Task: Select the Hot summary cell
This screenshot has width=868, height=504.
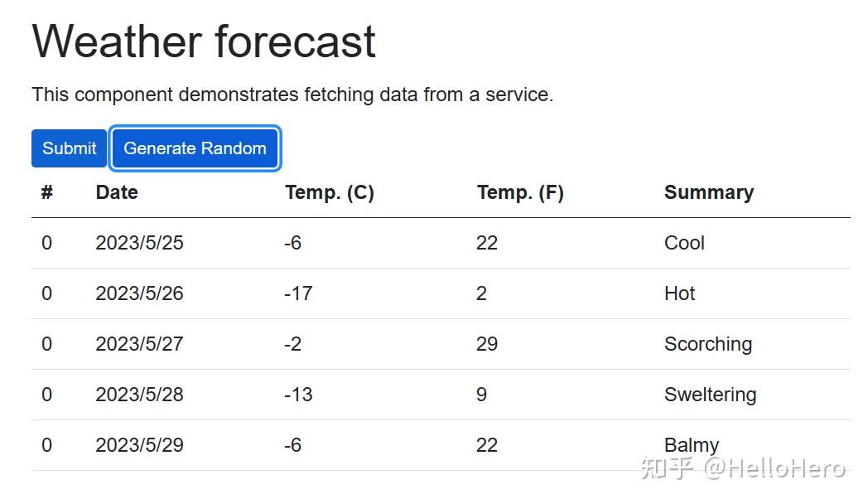Action: [x=679, y=293]
